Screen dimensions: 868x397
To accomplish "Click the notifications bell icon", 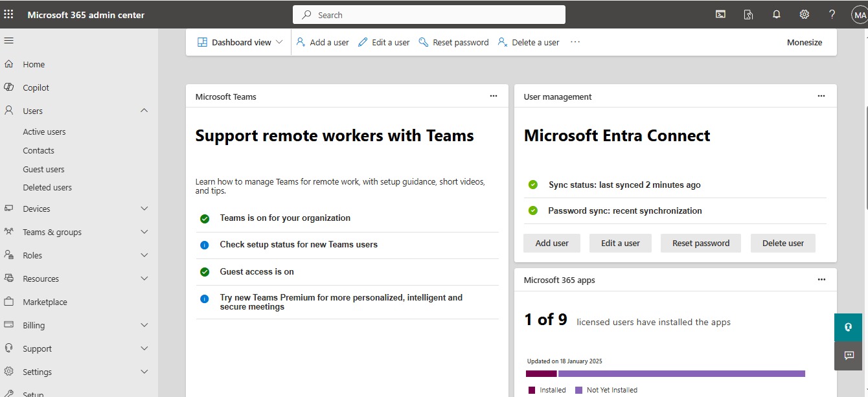I will (x=777, y=15).
